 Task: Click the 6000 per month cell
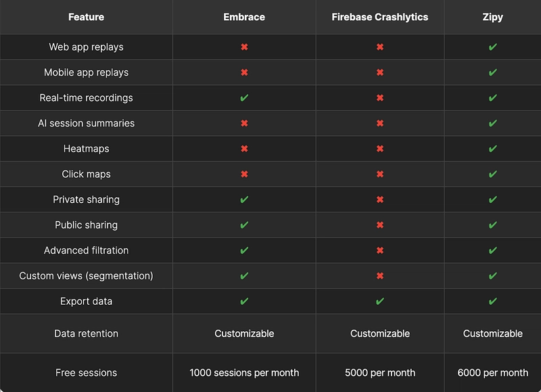pyautogui.click(x=493, y=372)
